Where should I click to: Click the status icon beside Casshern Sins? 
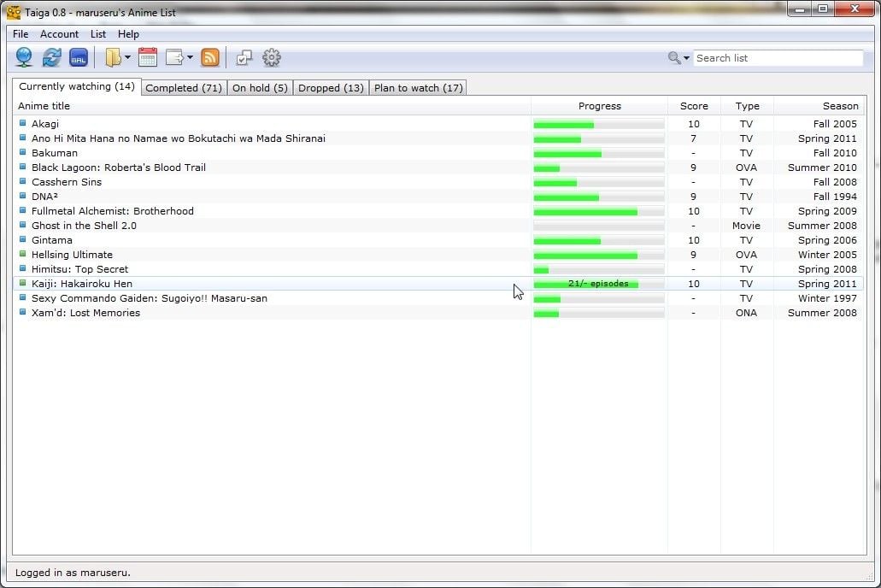click(22, 181)
